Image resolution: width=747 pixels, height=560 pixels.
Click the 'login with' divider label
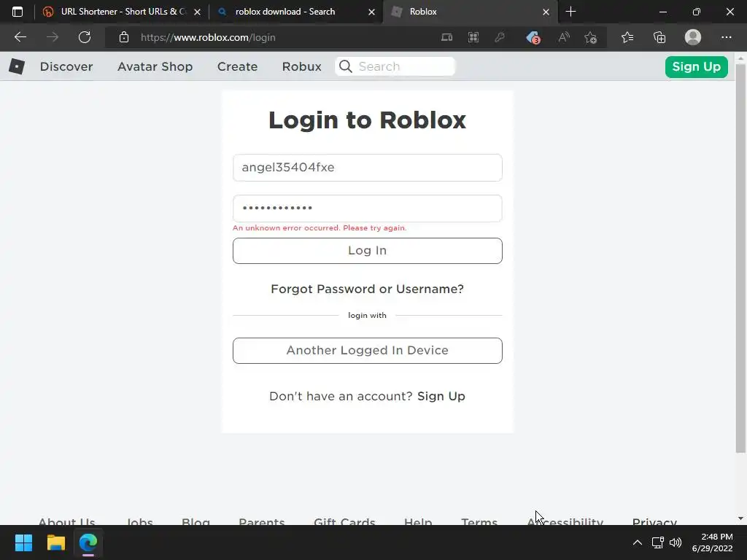tap(368, 315)
